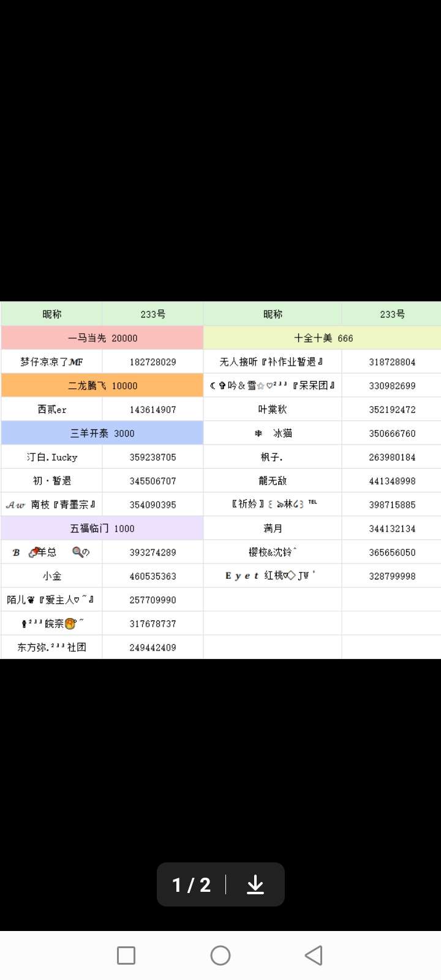This screenshot has width=441, height=980.
Task: Tap the number 249442409
Action: point(153,647)
